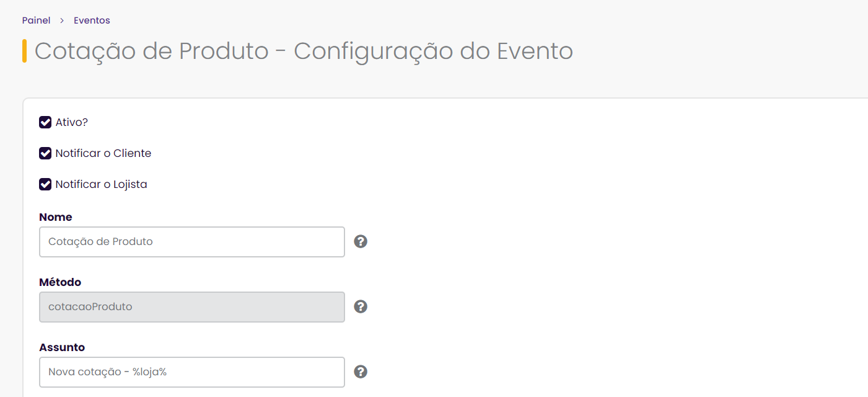
Task: Focus the Assunto field with Nova cotação
Action: click(192, 372)
